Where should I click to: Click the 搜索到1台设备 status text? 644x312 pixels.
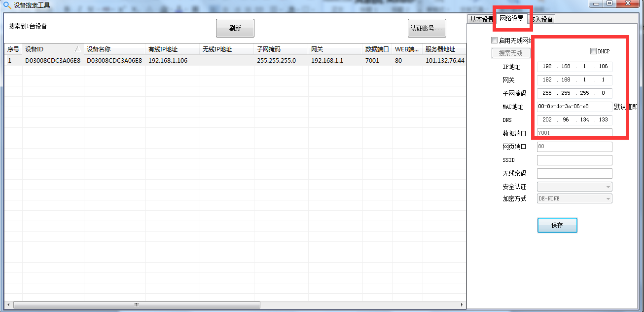[x=28, y=26]
